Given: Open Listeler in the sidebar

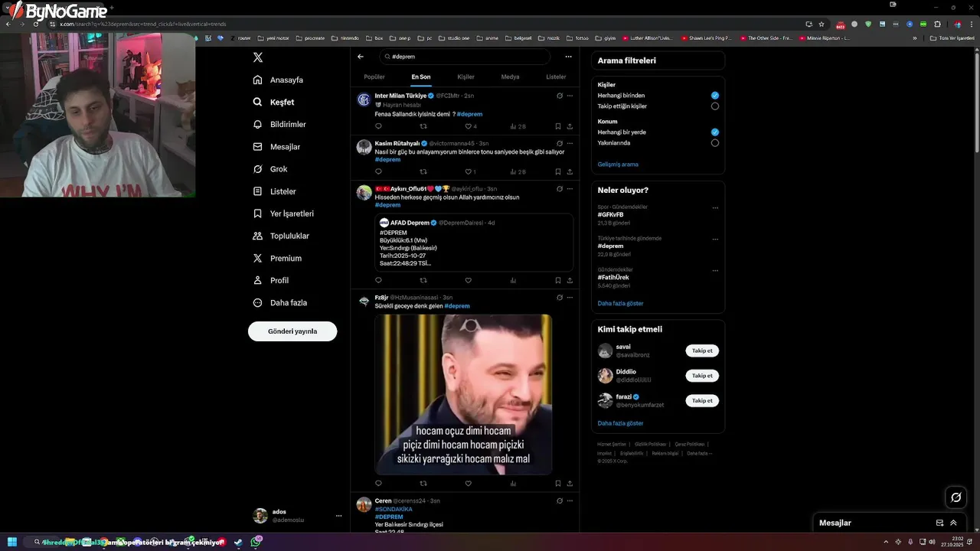Looking at the screenshot, I should [x=274, y=191].
